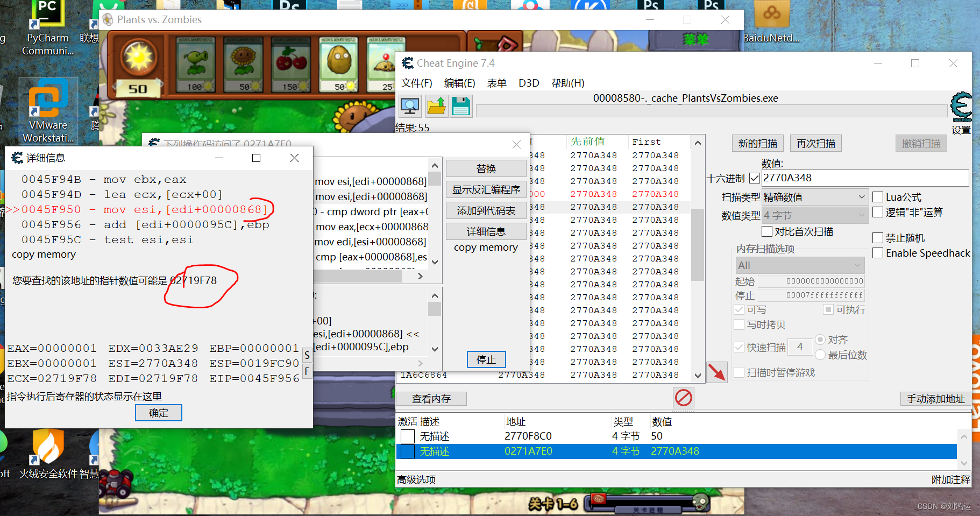
Task: Click the save floppy disk icon
Action: pyautogui.click(x=461, y=106)
